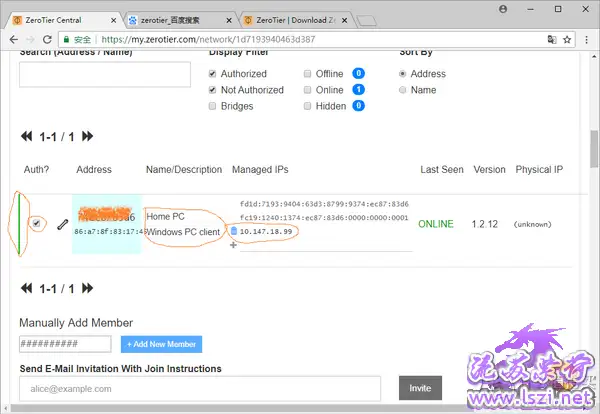The width and height of the screenshot is (600, 414).
Task: Close the ZeroTier Download tab
Action: [x=345, y=20]
